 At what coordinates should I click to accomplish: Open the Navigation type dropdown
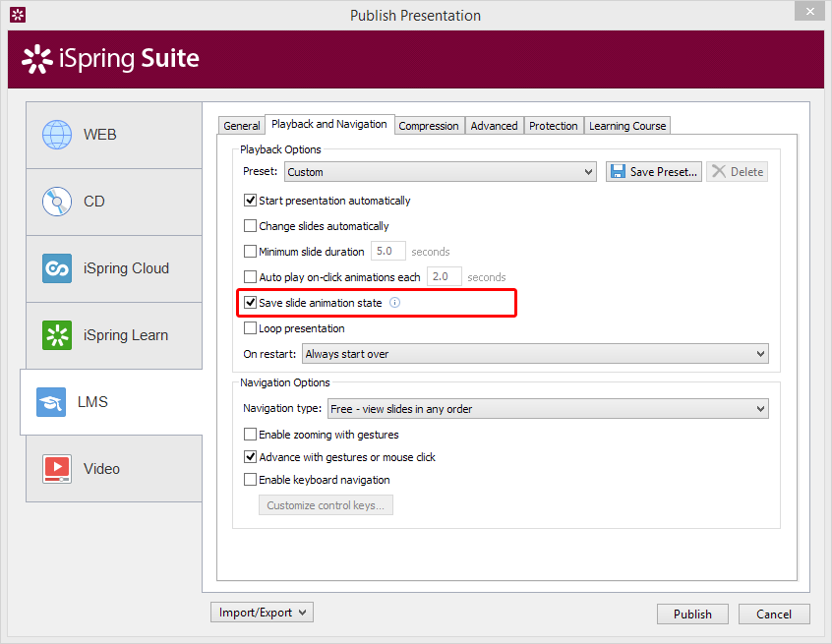(548, 409)
